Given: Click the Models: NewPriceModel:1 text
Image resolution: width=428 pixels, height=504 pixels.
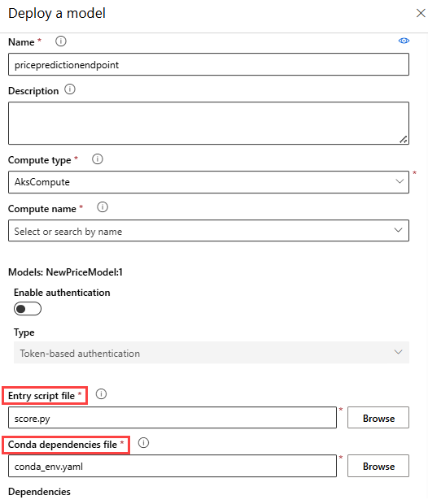Looking at the screenshot, I should tap(65, 272).
